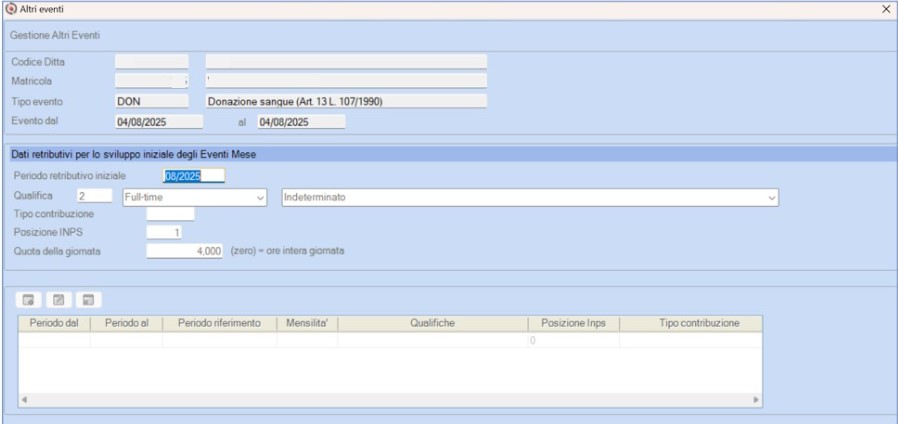The width and height of the screenshot is (898, 424).
Task: Click the '(zero) = ore intera giornata' hint text
Action: click(x=287, y=250)
